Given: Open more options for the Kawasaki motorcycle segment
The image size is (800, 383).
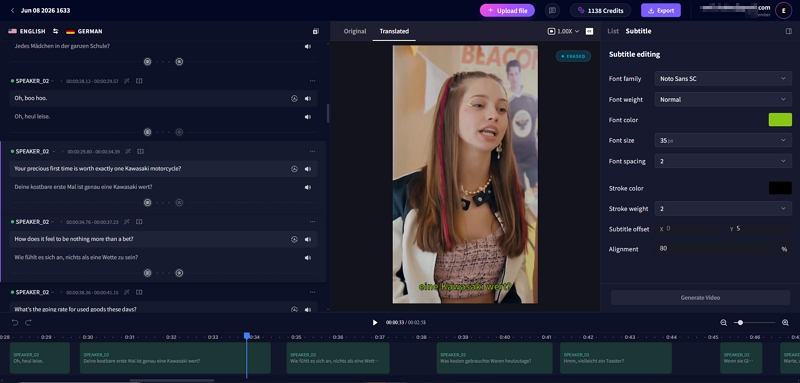Looking at the screenshot, I should [x=312, y=151].
